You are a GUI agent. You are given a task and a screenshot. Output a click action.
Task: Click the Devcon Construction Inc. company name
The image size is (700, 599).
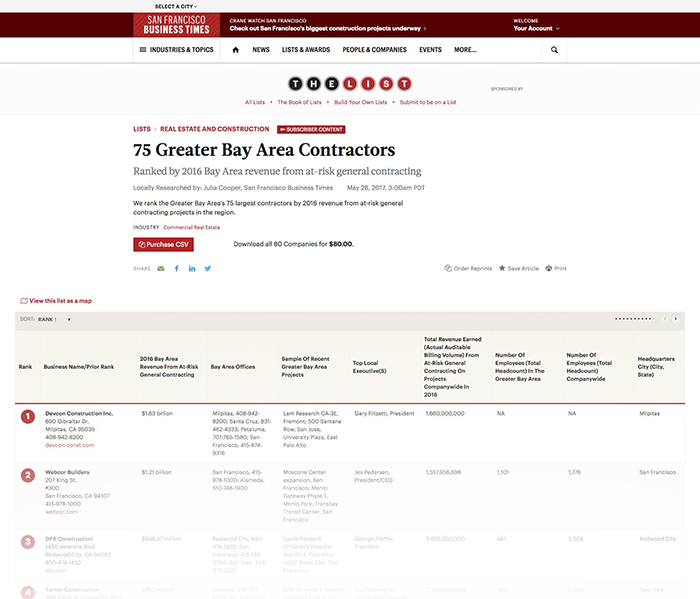tap(79, 414)
